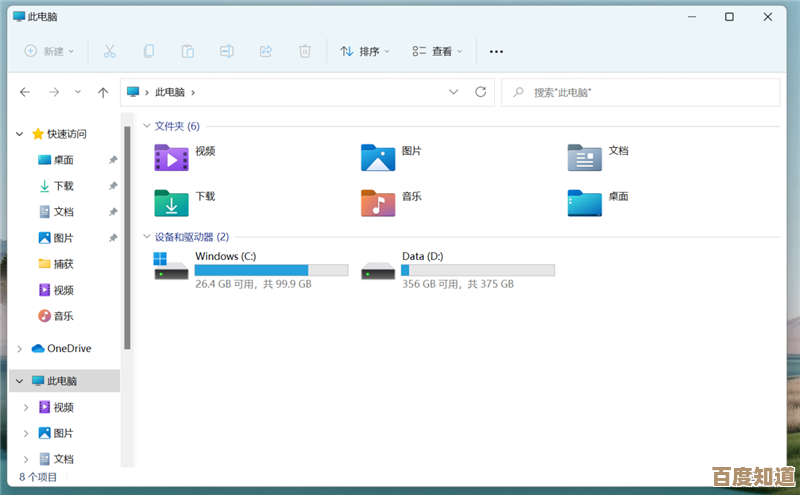
Task: Click the Copy icon in toolbar
Action: [148, 51]
